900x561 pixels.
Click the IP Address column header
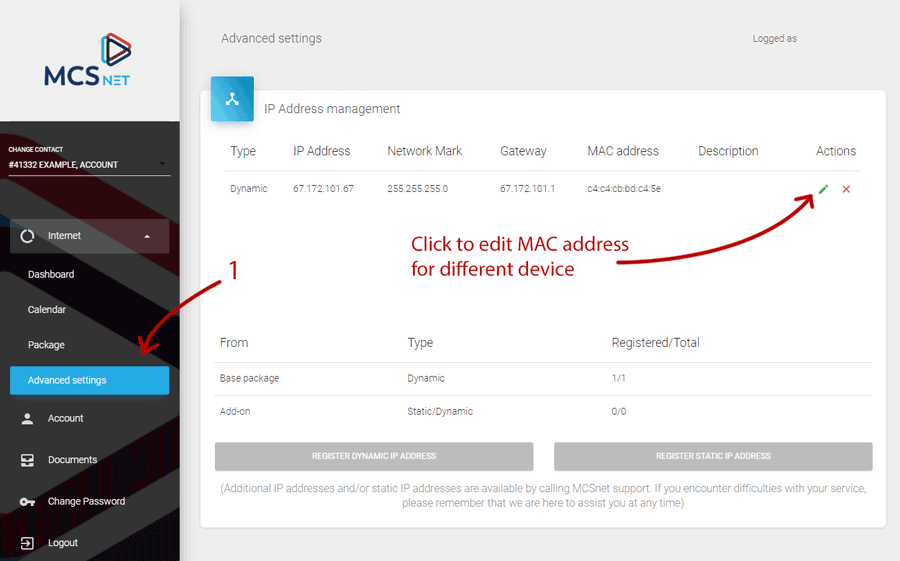point(321,151)
